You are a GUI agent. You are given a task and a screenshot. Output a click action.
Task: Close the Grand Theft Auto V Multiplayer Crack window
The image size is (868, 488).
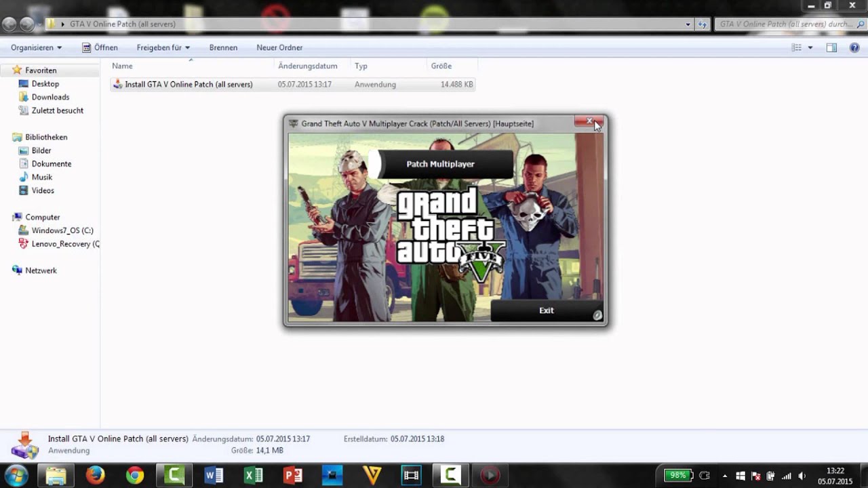pos(589,121)
